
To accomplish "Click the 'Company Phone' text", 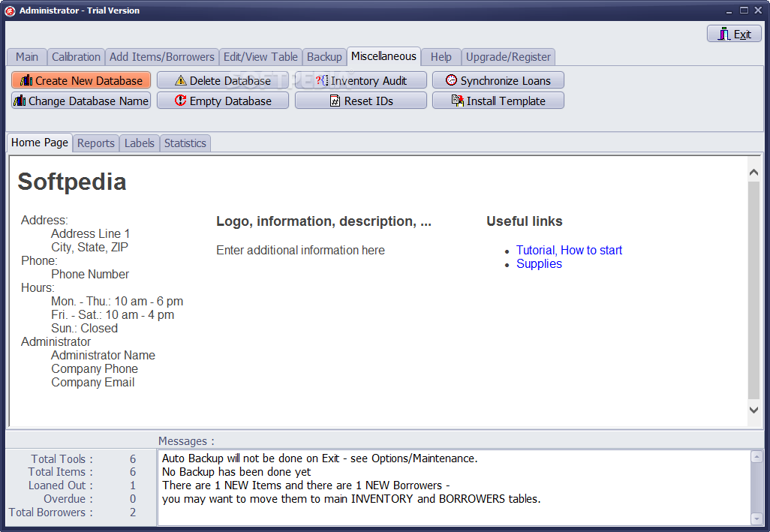I will 95,368.
